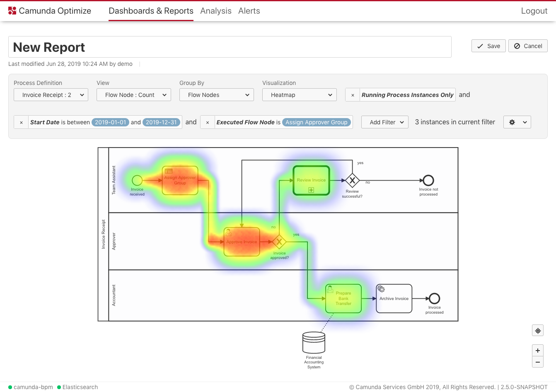Click the Archive Invoice service gear icon

381,289
